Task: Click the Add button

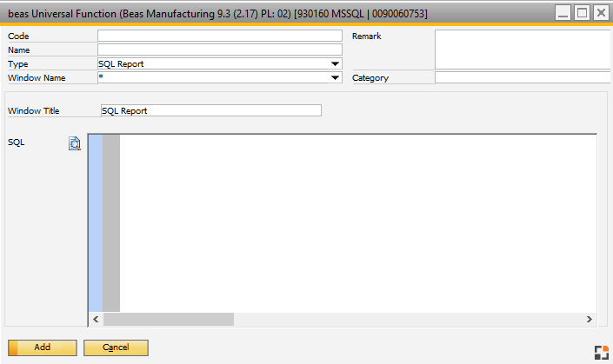Action: tap(42, 347)
